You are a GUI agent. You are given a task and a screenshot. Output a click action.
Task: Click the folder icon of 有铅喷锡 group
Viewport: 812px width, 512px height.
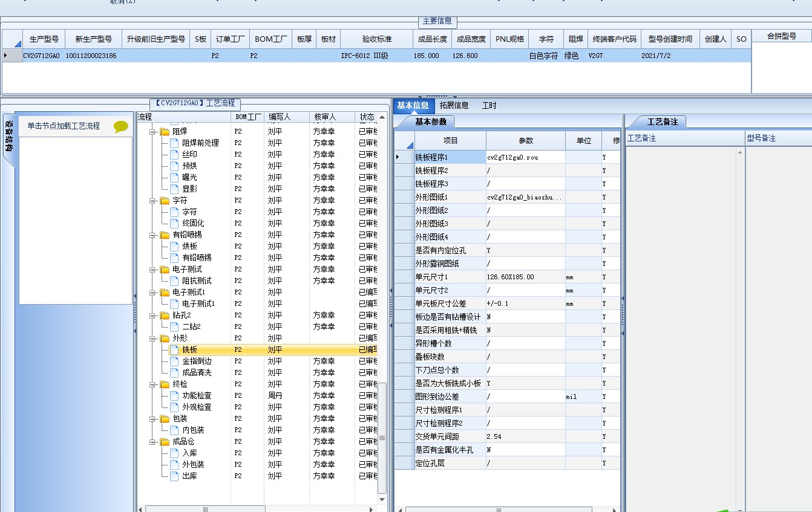click(x=165, y=235)
